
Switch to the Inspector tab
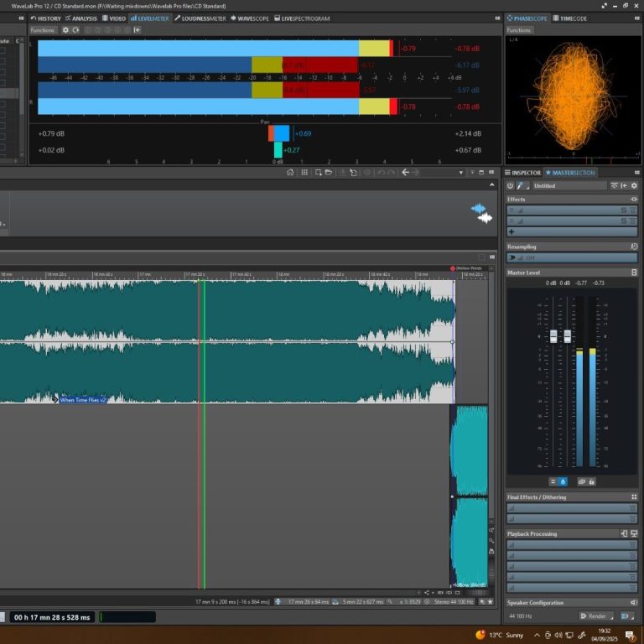point(526,173)
